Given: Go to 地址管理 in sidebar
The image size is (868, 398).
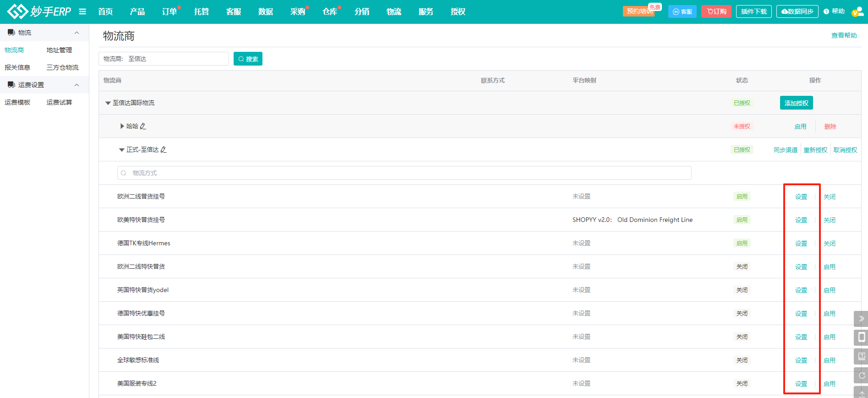Looking at the screenshot, I should point(59,50).
